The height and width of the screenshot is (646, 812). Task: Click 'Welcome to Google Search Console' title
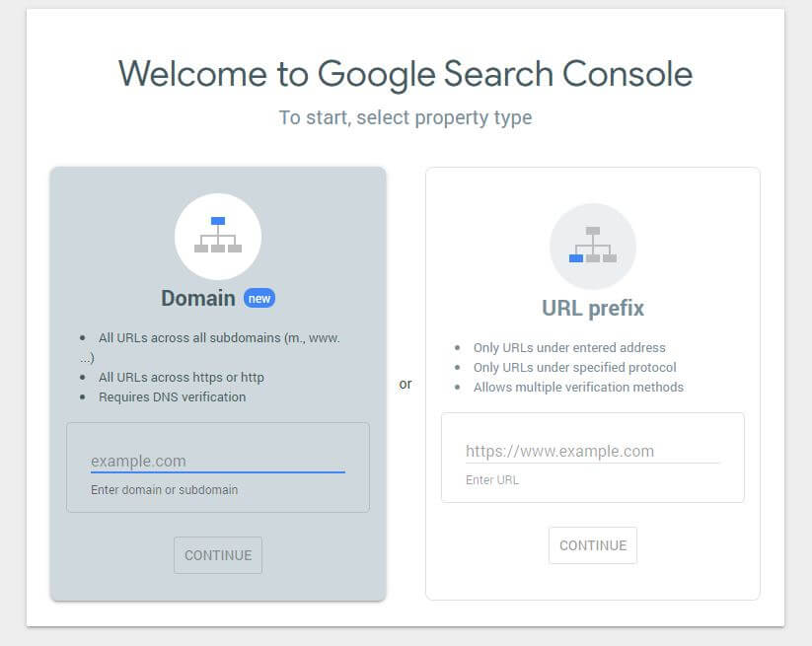click(x=406, y=74)
